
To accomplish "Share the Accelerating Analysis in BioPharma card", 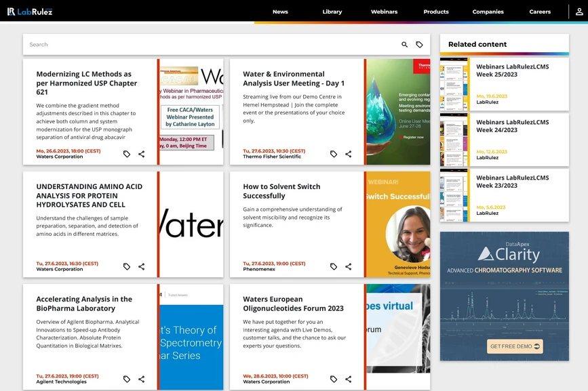I will 142,379.
